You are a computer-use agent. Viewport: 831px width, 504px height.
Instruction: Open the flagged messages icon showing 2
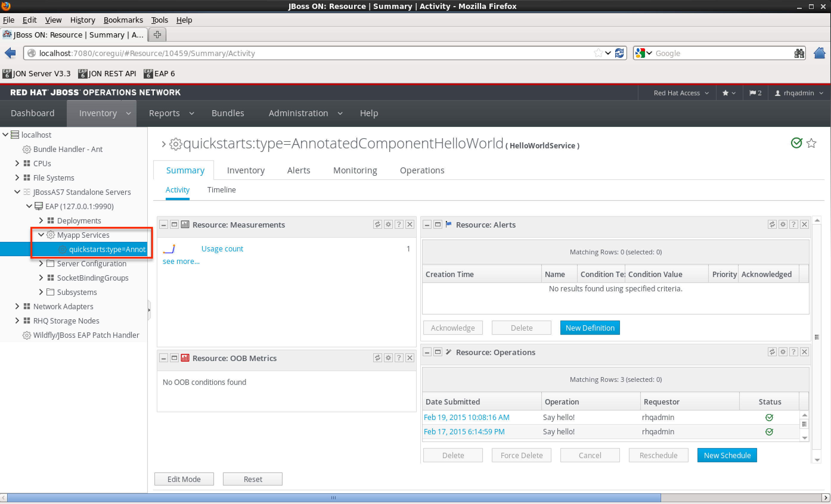point(755,93)
